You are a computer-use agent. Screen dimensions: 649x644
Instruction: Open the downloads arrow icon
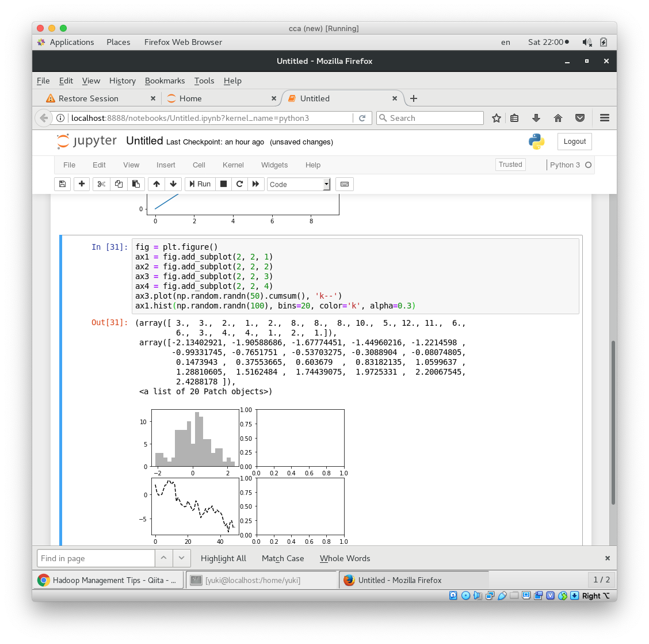536,118
